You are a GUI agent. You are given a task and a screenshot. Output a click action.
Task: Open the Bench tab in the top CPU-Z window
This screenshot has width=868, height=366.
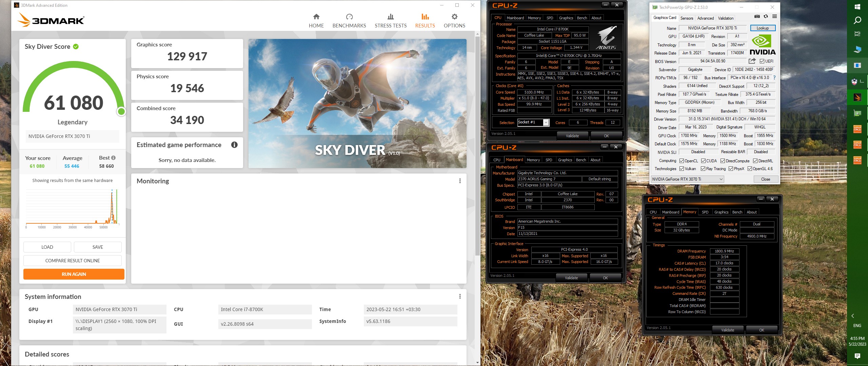582,18
